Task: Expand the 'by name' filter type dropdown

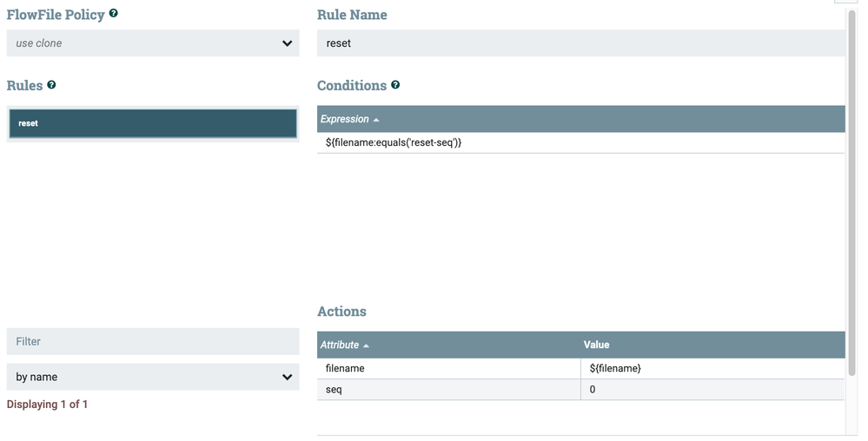Action: click(x=153, y=377)
